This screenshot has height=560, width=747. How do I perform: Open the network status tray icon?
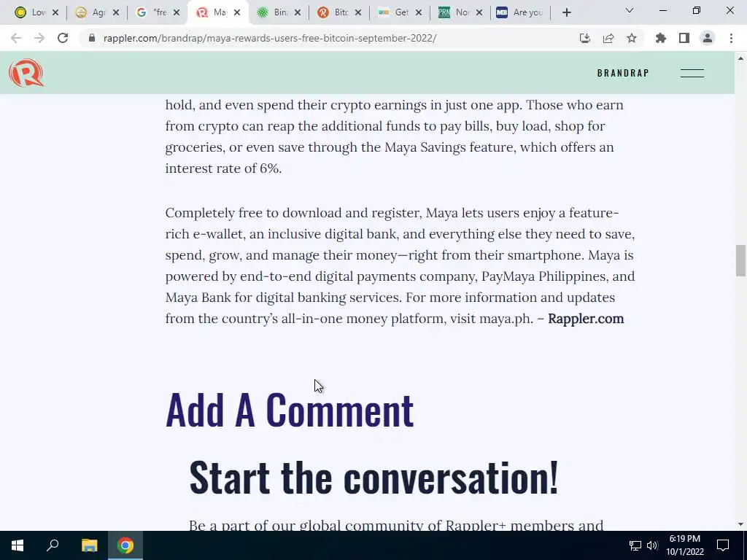point(635,545)
